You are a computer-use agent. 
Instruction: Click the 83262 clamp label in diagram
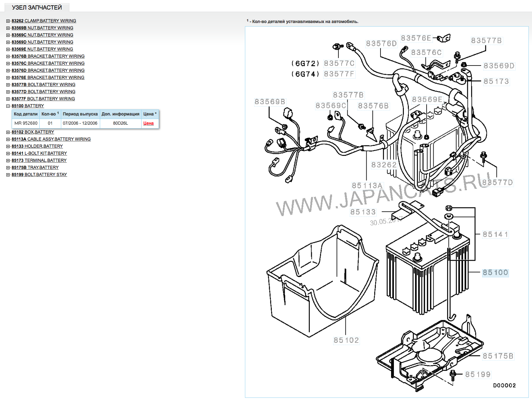pyautogui.click(x=384, y=165)
